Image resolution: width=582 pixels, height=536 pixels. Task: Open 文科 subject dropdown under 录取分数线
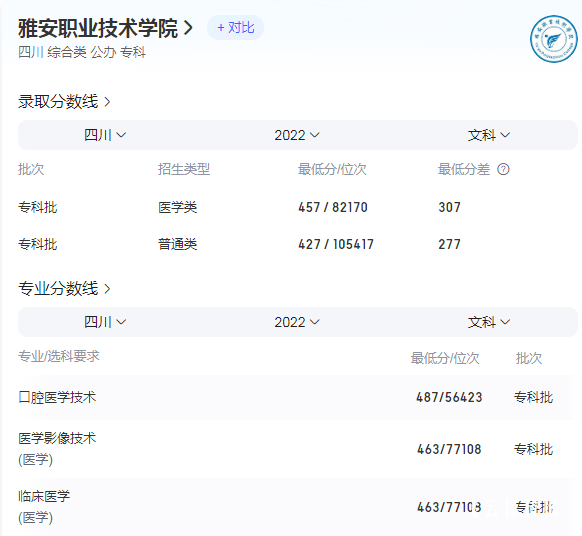[488, 135]
